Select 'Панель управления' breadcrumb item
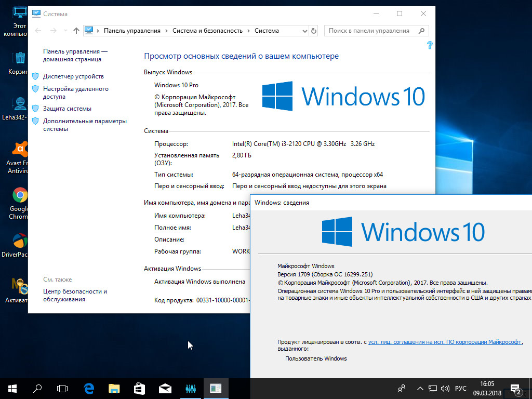532x399 pixels. (132, 31)
